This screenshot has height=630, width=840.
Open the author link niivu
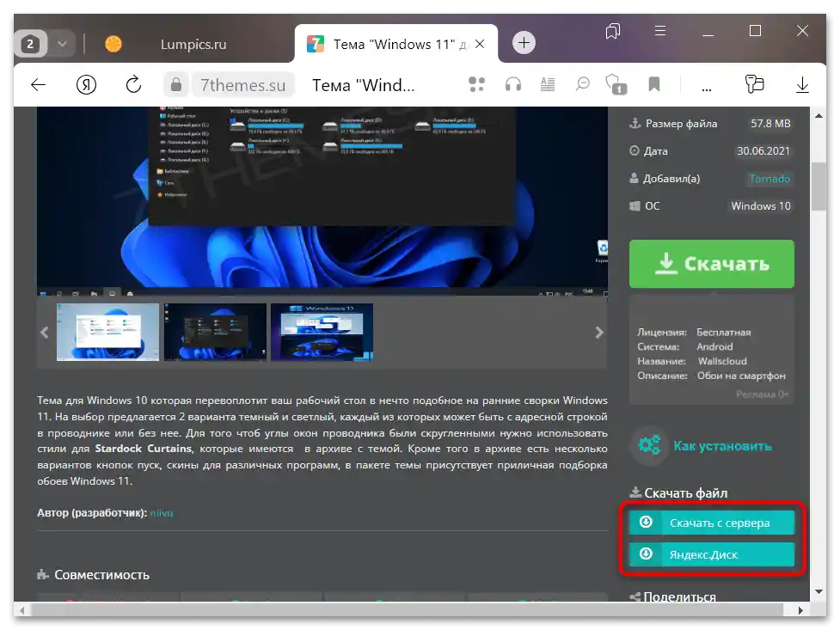click(162, 512)
